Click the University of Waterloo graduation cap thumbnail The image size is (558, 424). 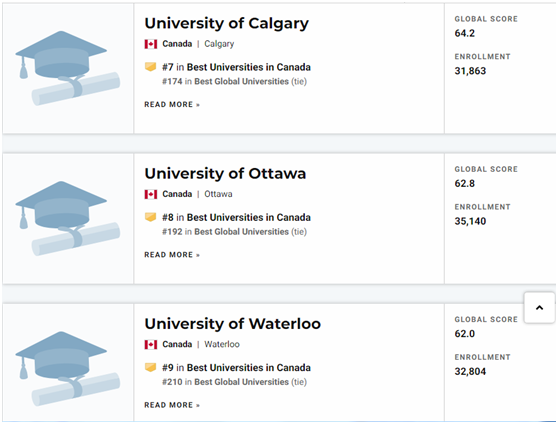[x=68, y=368]
